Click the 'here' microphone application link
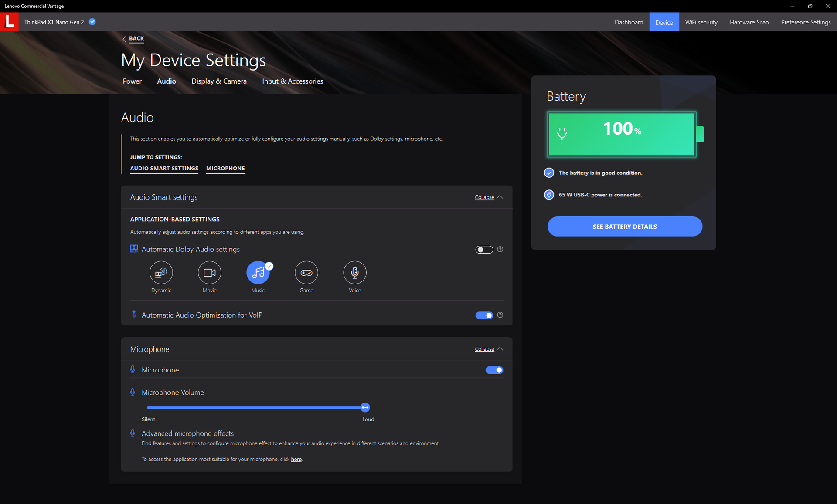Viewport: 837px width, 504px height. (x=296, y=459)
